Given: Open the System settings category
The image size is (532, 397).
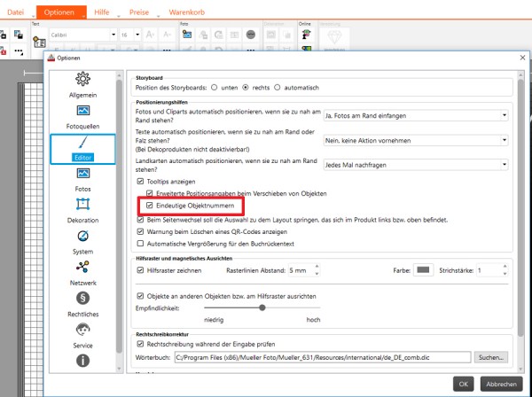Looking at the screenshot, I should pos(82,241).
